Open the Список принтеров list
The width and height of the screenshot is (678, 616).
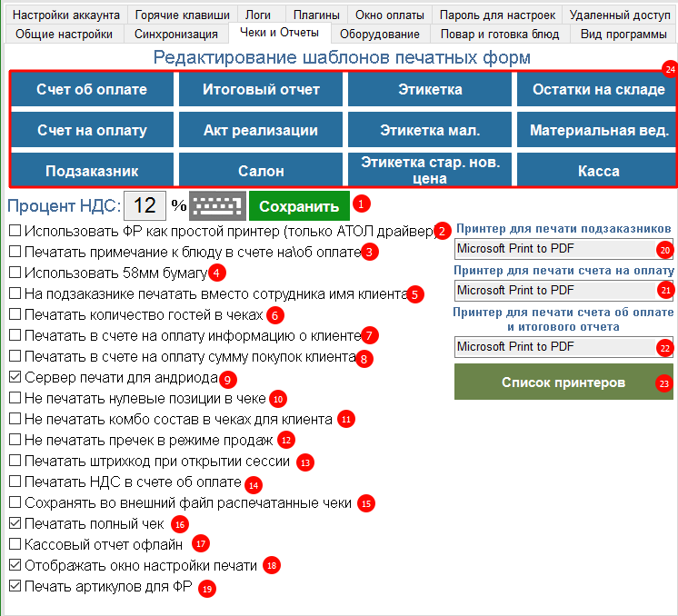tap(563, 383)
